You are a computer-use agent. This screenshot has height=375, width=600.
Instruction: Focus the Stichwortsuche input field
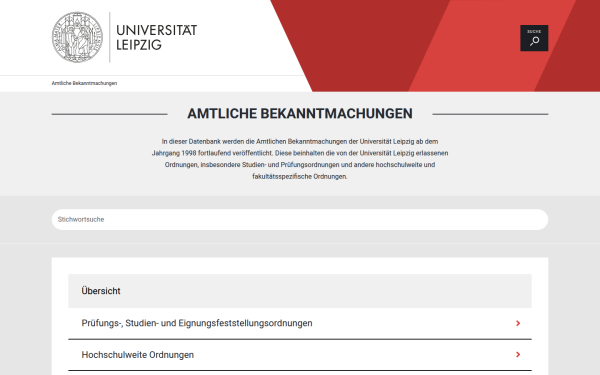(300, 219)
